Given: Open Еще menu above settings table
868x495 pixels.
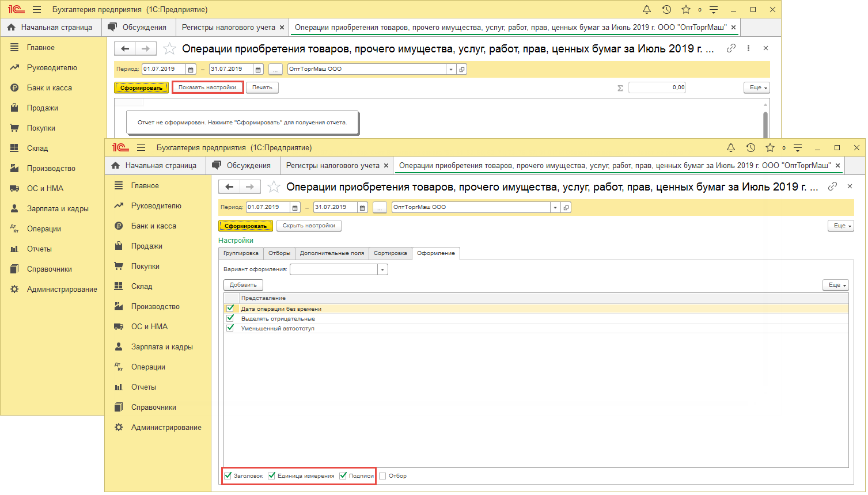Looking at the screenshot, I should pyautogui.click(x=836, y=285).
